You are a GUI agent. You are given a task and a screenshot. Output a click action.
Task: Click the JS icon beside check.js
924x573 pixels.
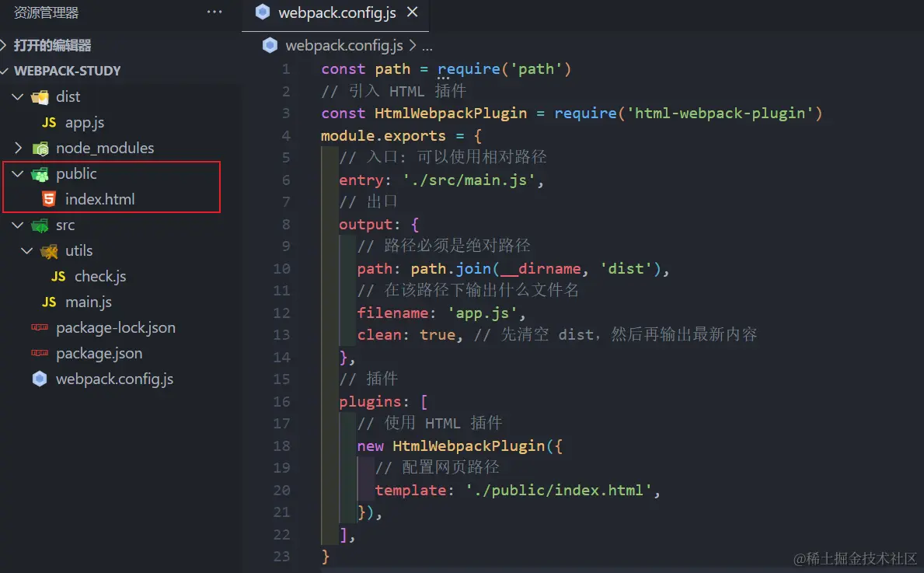coord(58,277)
